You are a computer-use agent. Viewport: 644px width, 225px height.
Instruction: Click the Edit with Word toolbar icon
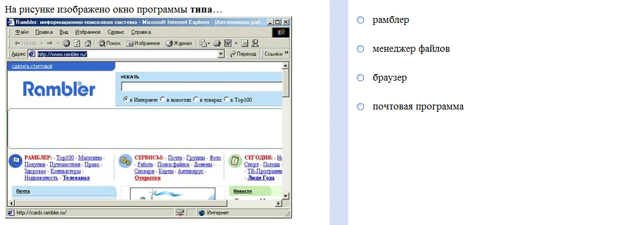click(228, 42)
